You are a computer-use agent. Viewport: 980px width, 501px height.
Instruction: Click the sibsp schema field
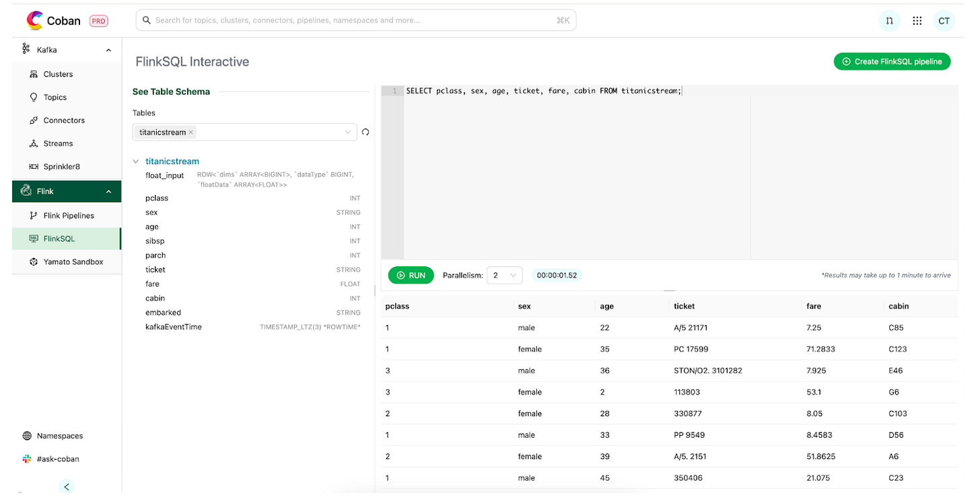(155, 241)
